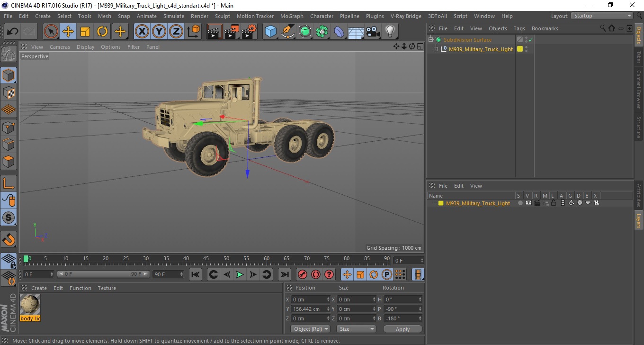Play the animation forwards
This screenshot has width=644, height=345.
240,274
